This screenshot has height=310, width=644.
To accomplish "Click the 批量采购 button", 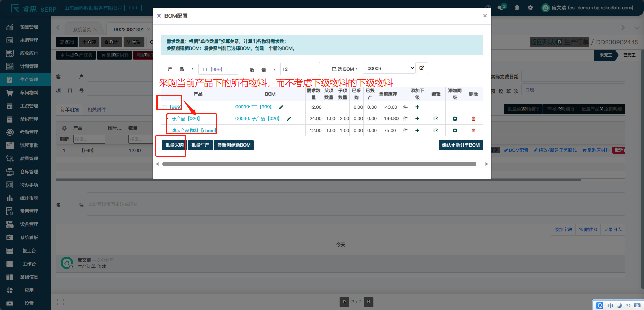I will pyautogui.click(x=174, y=145).
